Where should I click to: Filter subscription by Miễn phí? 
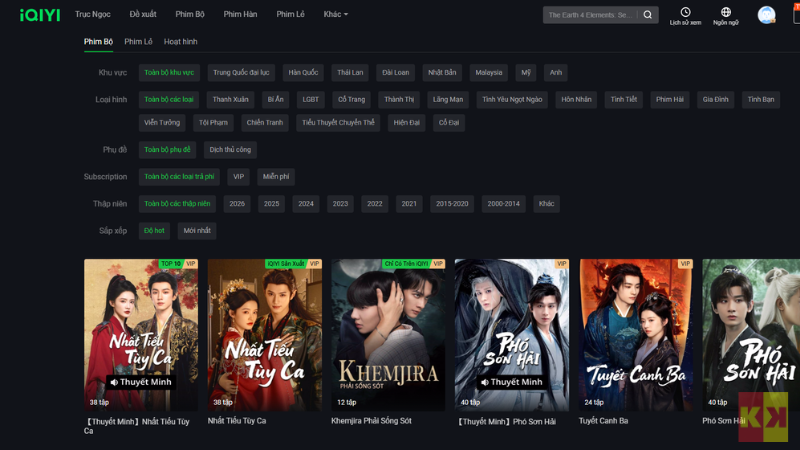pos(276,177)
